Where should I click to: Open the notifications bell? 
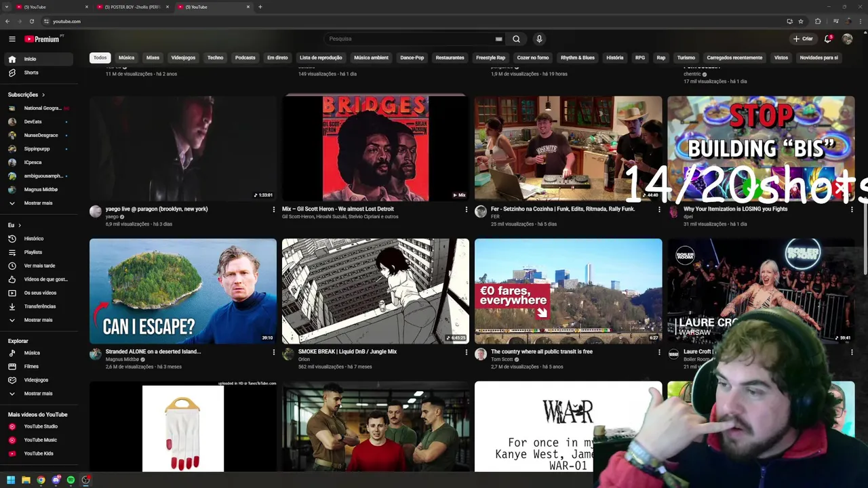(x=828, y=39)
